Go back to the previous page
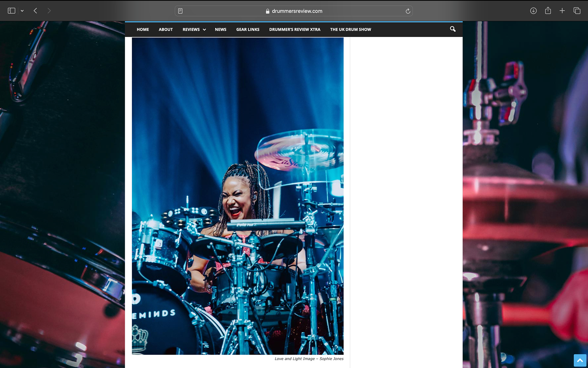This screenshot has height=368, width=588. (35, 10)
